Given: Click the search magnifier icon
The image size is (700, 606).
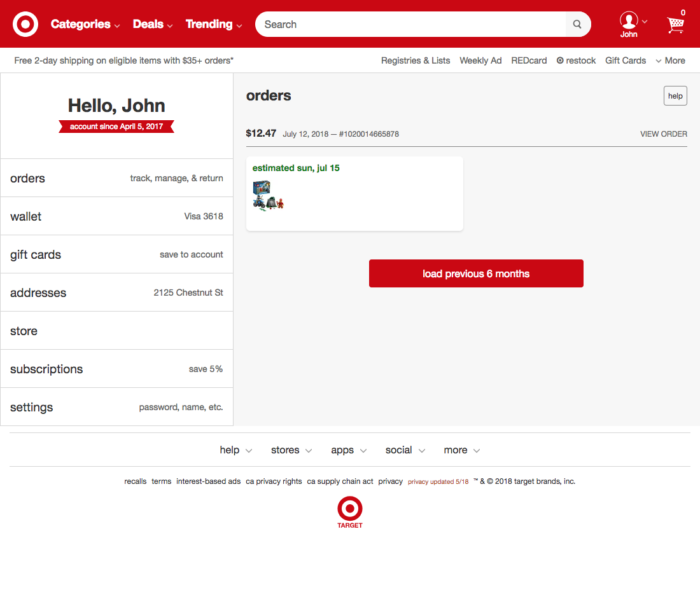Looking at the screenshot, I should (577, 24).
